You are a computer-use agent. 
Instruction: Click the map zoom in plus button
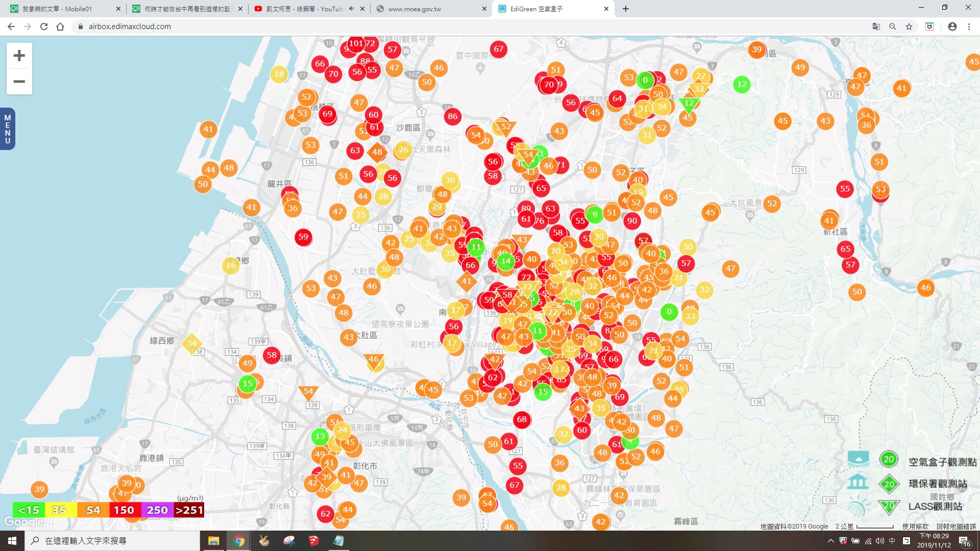19,56
